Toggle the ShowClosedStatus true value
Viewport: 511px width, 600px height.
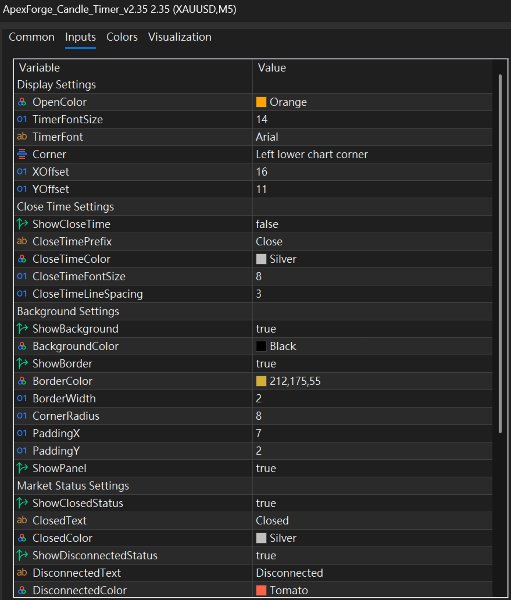[x=372, y=503]
